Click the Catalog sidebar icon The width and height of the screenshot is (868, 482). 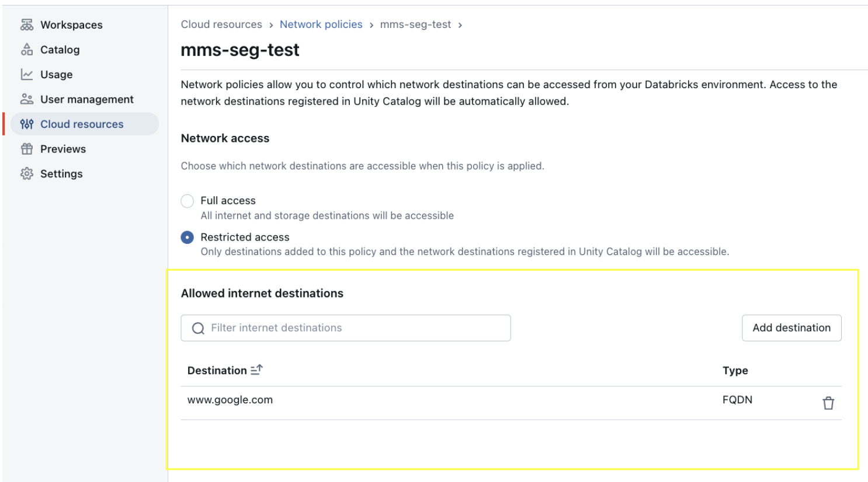[x=27, y=50]
